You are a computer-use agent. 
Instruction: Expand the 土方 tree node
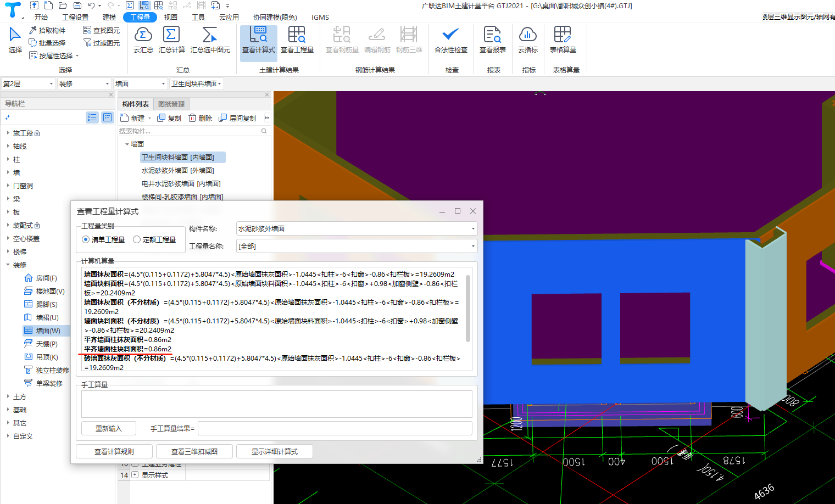(8, 397)
